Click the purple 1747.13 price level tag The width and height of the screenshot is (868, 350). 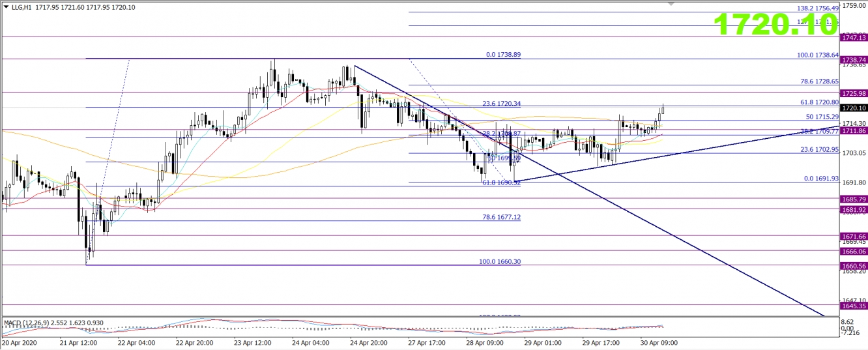point(853,38)
